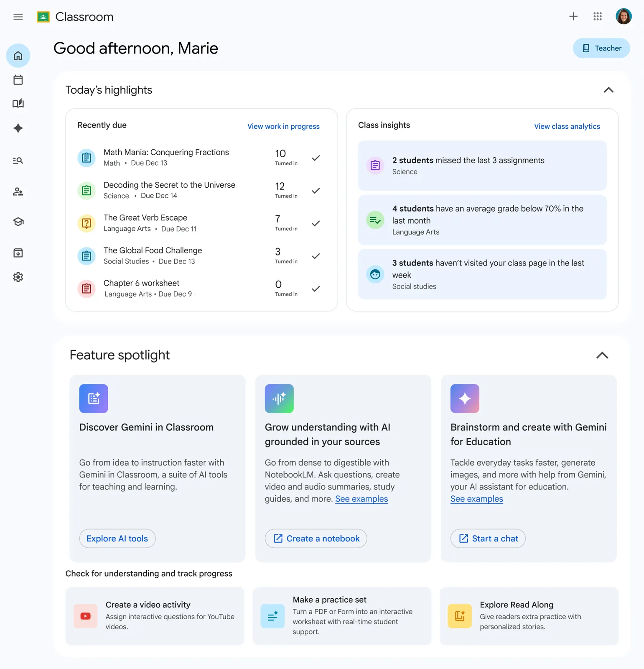Click checkmark next to The Great Verb Escape

[316, 223]
